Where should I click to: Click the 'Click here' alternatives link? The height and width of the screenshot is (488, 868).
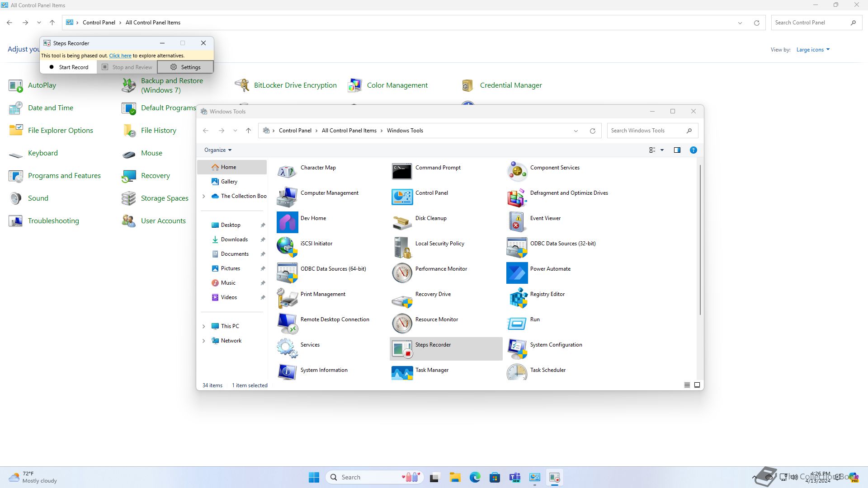point(120,56)
